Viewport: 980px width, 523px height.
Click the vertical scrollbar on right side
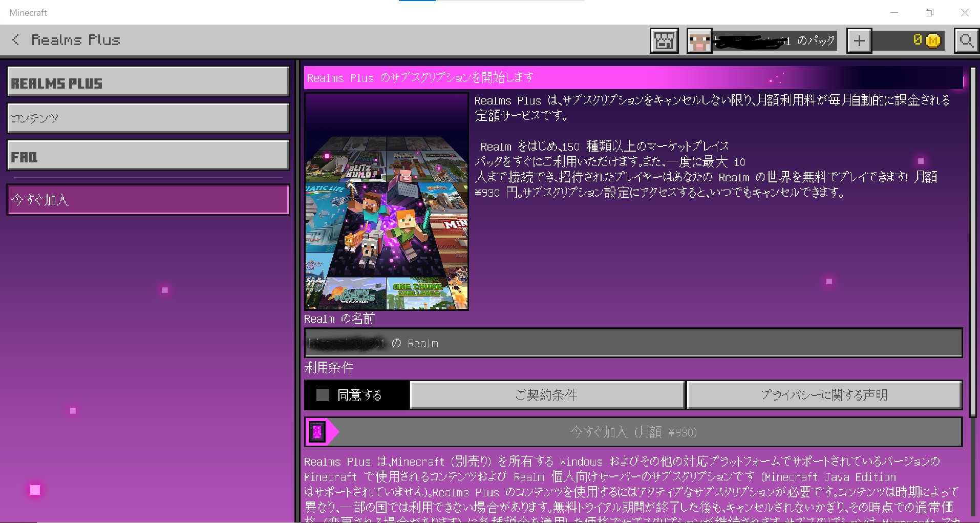pyautogui.click(x=973, y=241)
